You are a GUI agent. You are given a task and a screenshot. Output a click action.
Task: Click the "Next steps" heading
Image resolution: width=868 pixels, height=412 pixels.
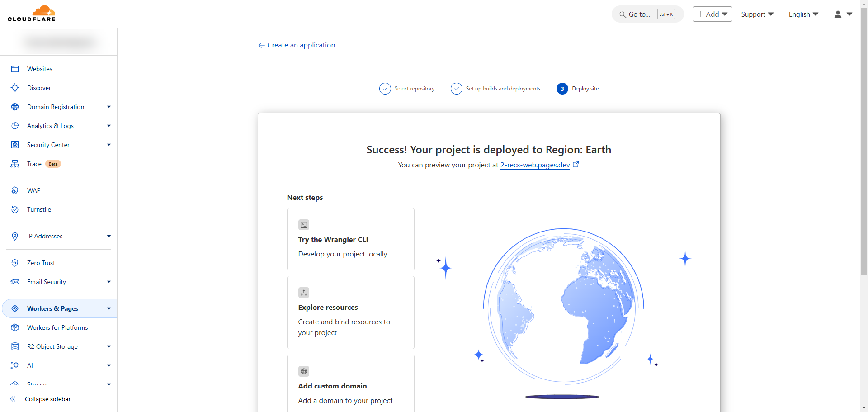pos(305,198)
